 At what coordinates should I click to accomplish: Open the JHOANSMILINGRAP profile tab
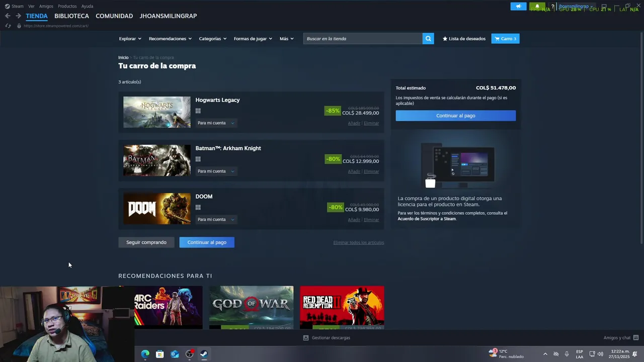tap(168, 16)
